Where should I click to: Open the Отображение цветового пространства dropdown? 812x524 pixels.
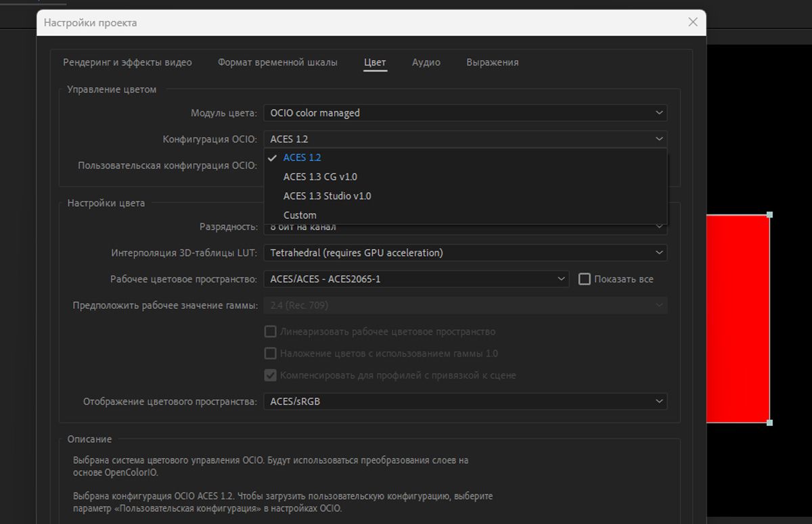465,402
